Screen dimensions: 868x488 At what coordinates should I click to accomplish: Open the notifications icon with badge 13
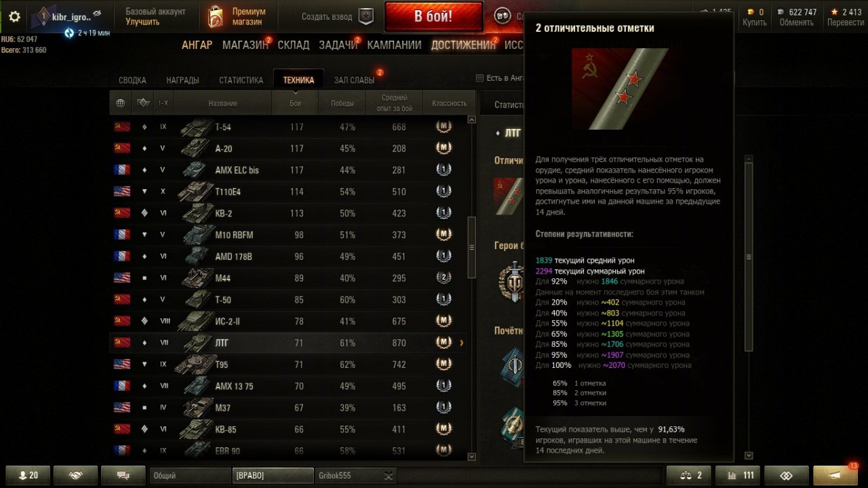point(838,475)
